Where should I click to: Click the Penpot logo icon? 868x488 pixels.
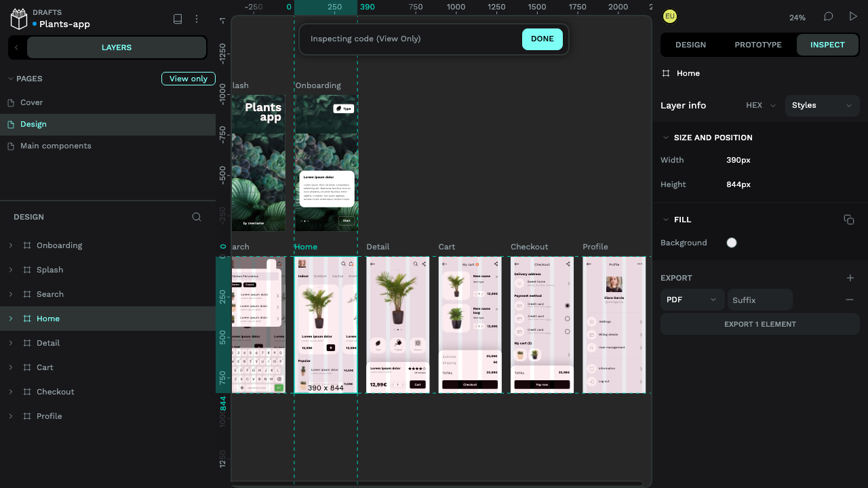pos(19,19)
